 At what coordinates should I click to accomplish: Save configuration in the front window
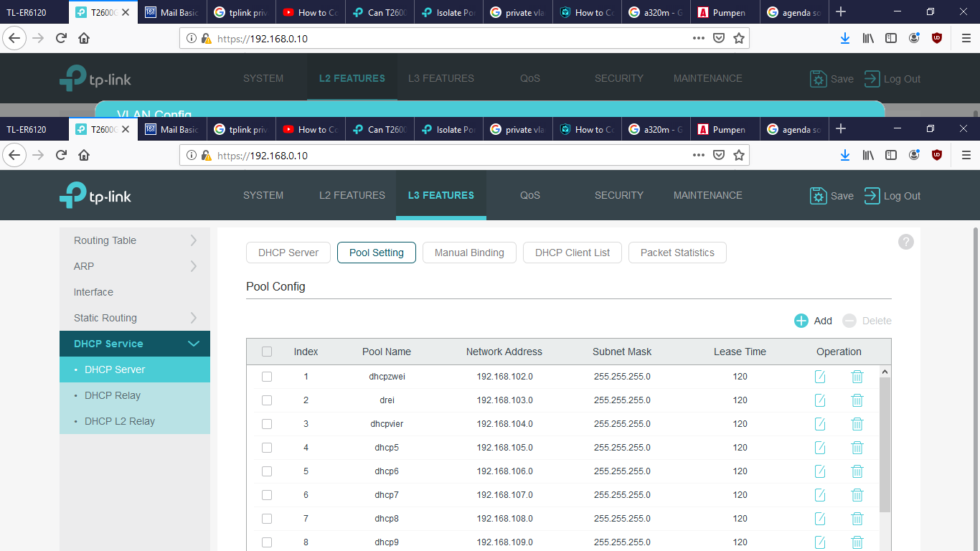point(831,196)
